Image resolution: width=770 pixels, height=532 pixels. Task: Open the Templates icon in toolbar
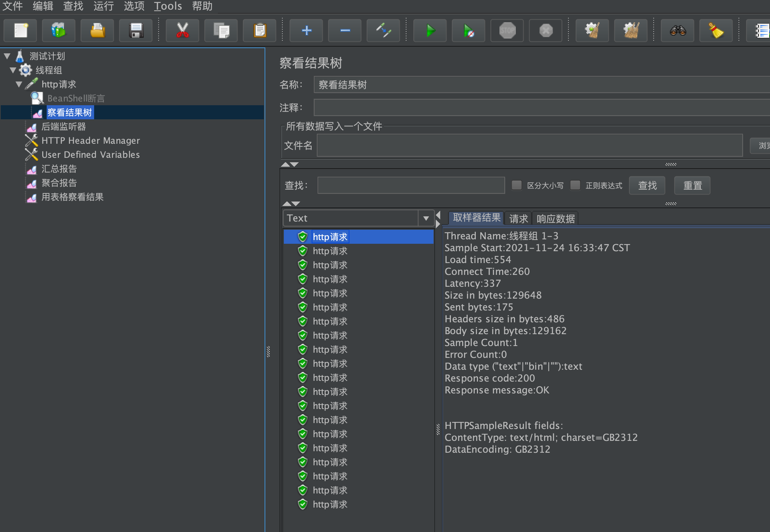[59, 30]
